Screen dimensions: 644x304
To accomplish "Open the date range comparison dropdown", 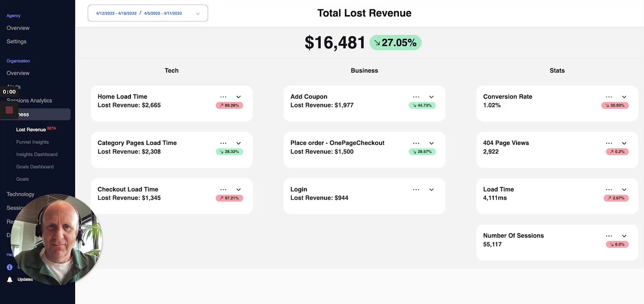I will click(x=148, y=13).
